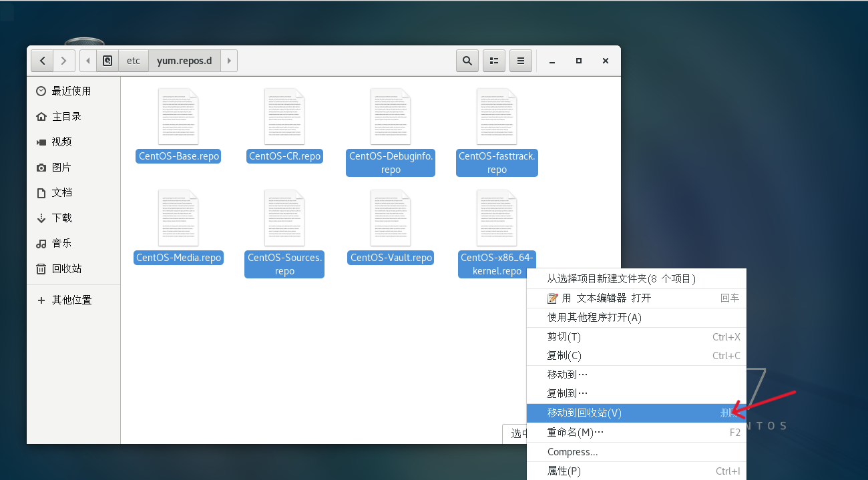Image resolution: width=868 pixels, height=480 pixels.
Task: Choose 剪切(T) in context menu
Action: click(x=636, y=336)
